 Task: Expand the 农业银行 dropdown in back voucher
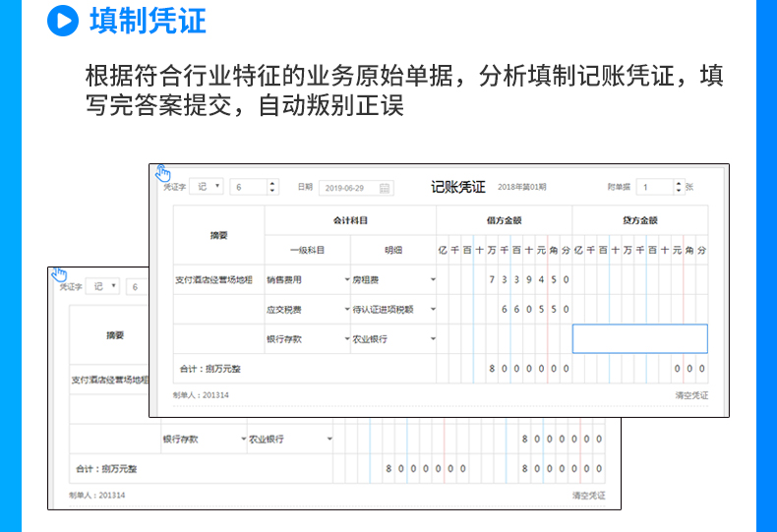[329, 439]
